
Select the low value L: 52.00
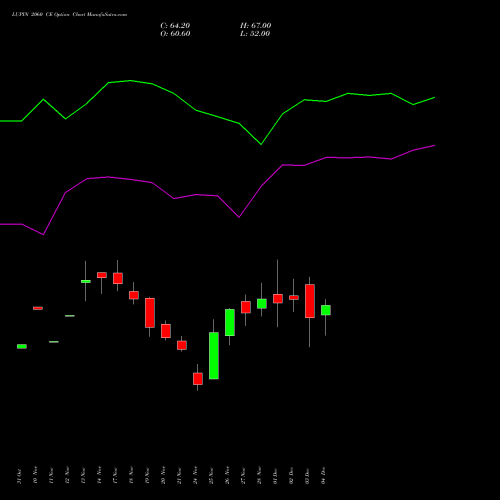point(255,34)
